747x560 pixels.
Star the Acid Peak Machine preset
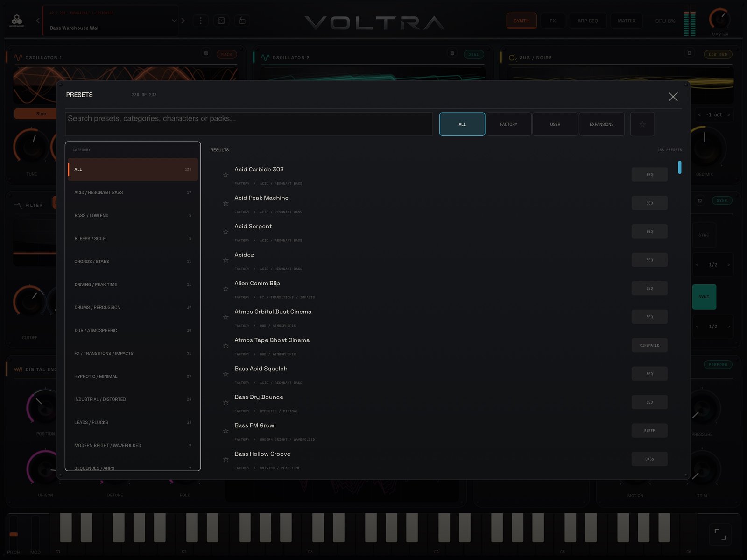point(226,203)
